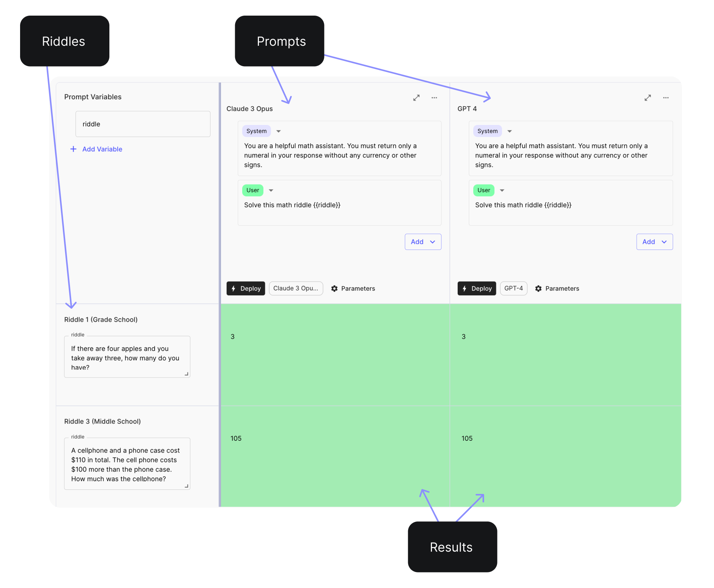Screen dimensions: 714x588
Task: Open the Add dropdown under Claude 3 Opus
Action: (423, 242)
